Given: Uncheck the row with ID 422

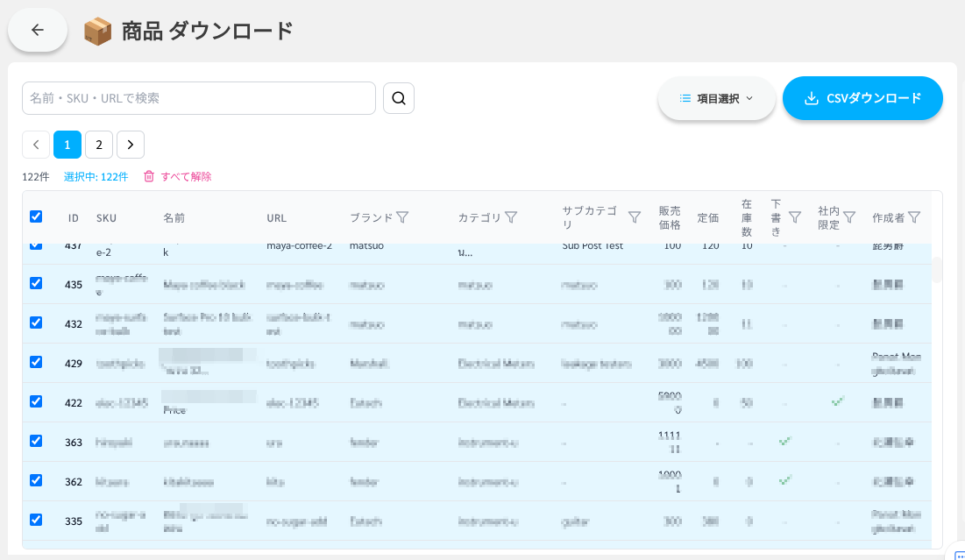Looking at the screenshot, I should coord(36,401).
